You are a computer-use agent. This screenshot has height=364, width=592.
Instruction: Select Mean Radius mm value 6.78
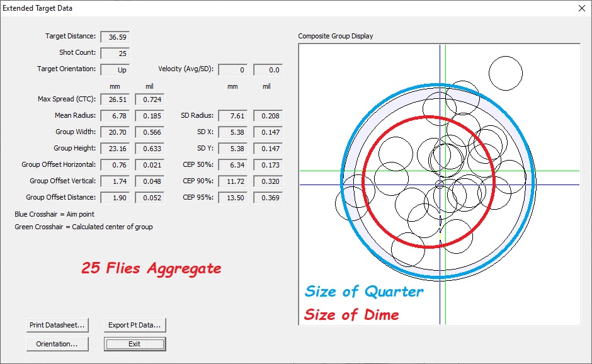[115, 116]
